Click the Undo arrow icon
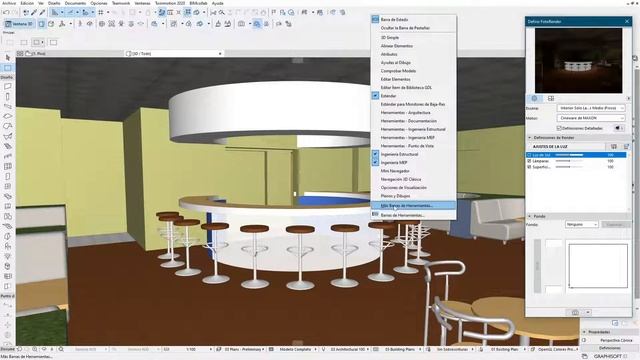Viewport: 640px width, 360px height. [x=5, y=13]
